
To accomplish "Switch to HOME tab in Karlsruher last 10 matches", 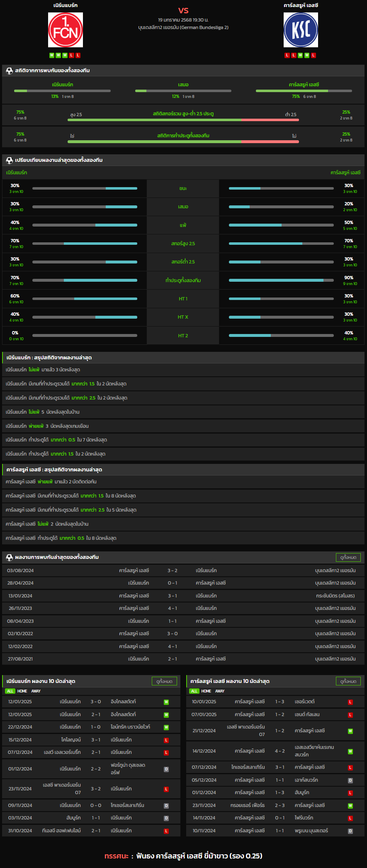I will 207,691.
